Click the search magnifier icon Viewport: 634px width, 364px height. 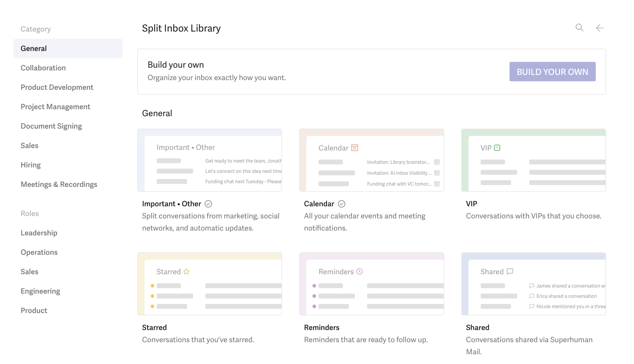(579, 28)
